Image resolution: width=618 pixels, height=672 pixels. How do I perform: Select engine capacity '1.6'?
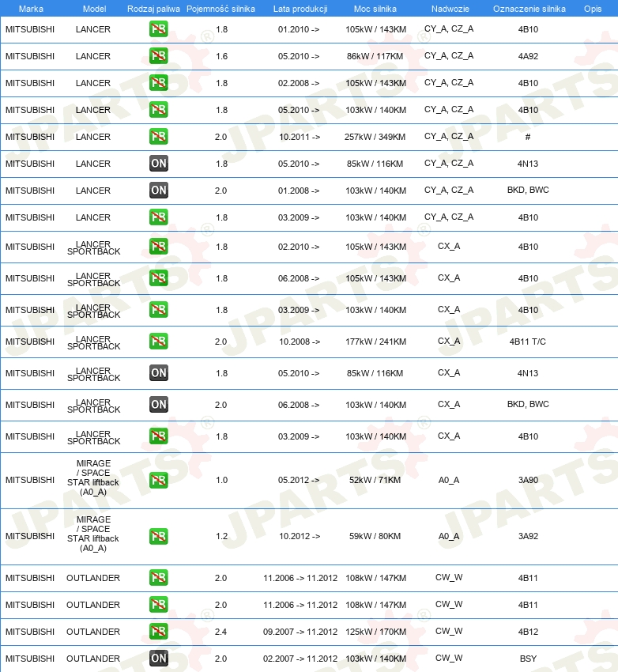[221, 56]
